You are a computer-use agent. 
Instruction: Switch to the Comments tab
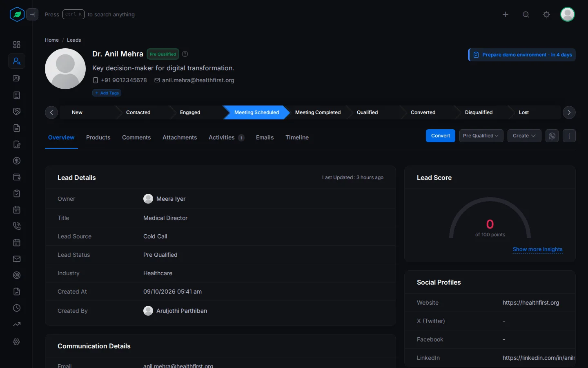[136, 137]
